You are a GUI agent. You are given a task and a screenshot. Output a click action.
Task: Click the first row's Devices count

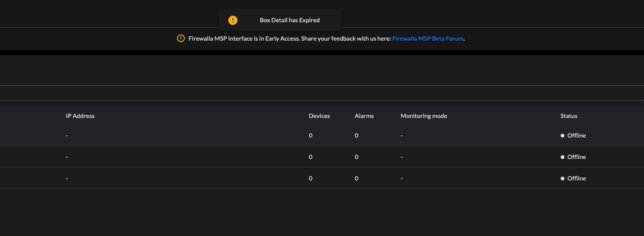[311, 136]
